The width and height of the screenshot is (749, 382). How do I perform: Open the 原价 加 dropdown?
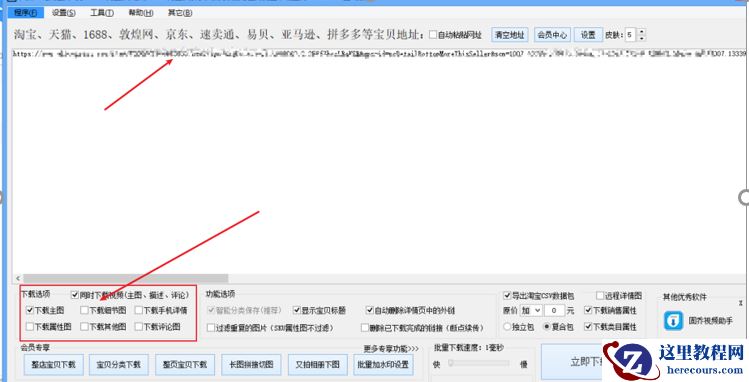[531, 310]
